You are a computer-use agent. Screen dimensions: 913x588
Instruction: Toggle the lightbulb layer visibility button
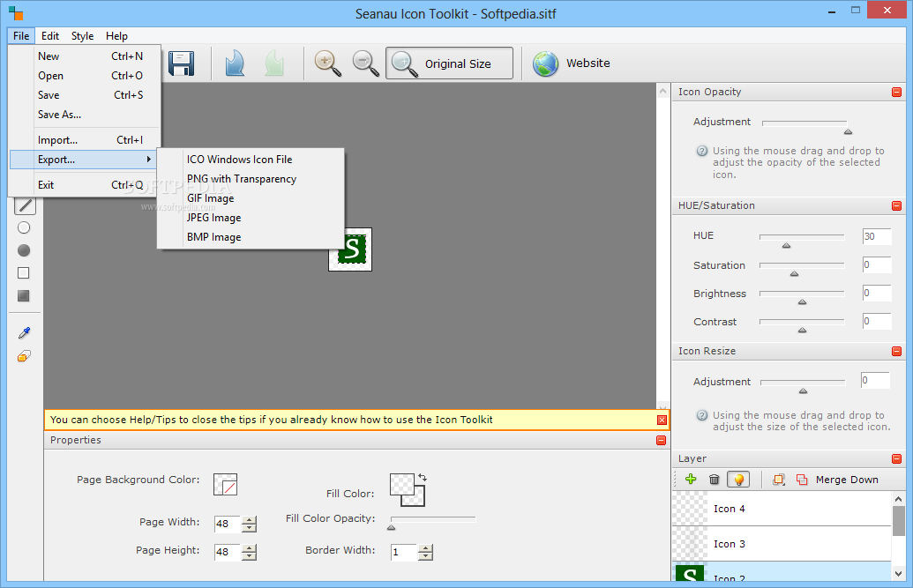(x=738, y=480)
